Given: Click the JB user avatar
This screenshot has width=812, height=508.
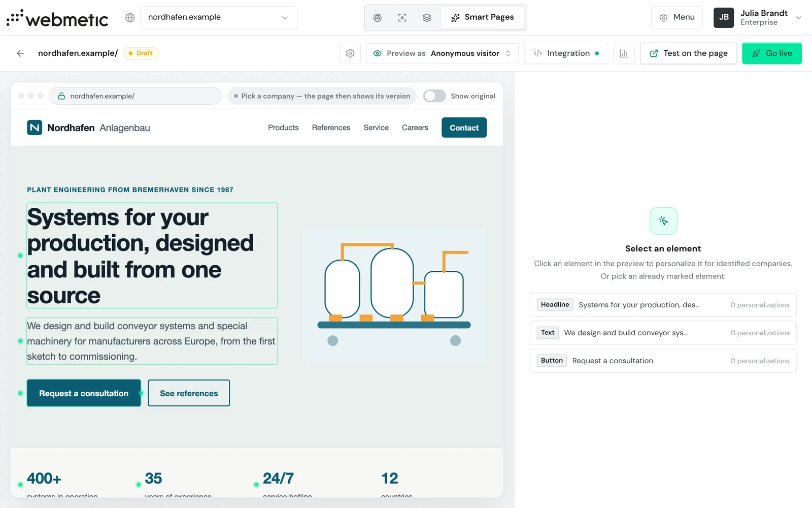Looking at the screenshot, I should [x=724, y=18].
